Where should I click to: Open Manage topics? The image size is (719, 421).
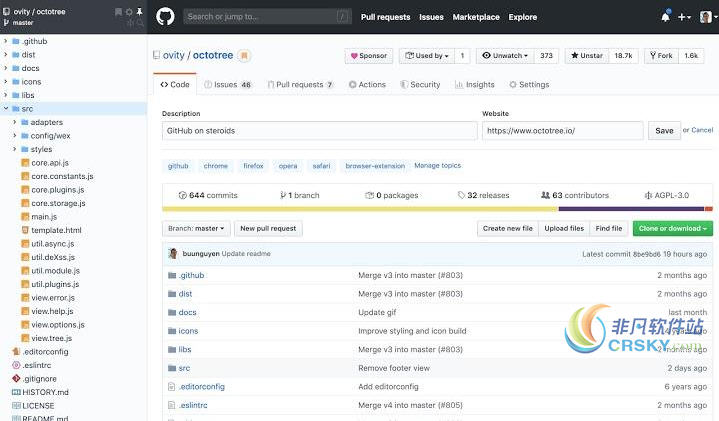pos(437,165)
